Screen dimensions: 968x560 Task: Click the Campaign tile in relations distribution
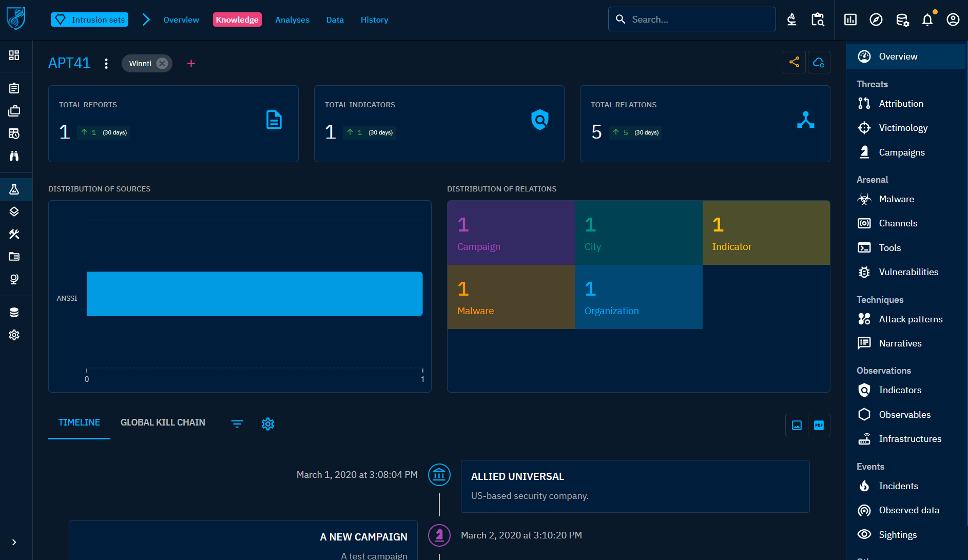pyautogui.click(x=511, y=233)
